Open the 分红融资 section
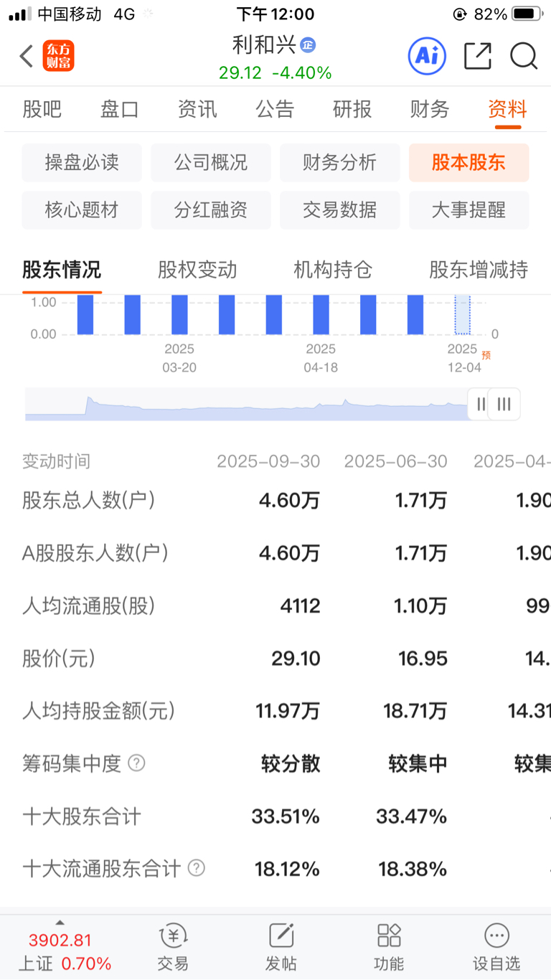 211,210
